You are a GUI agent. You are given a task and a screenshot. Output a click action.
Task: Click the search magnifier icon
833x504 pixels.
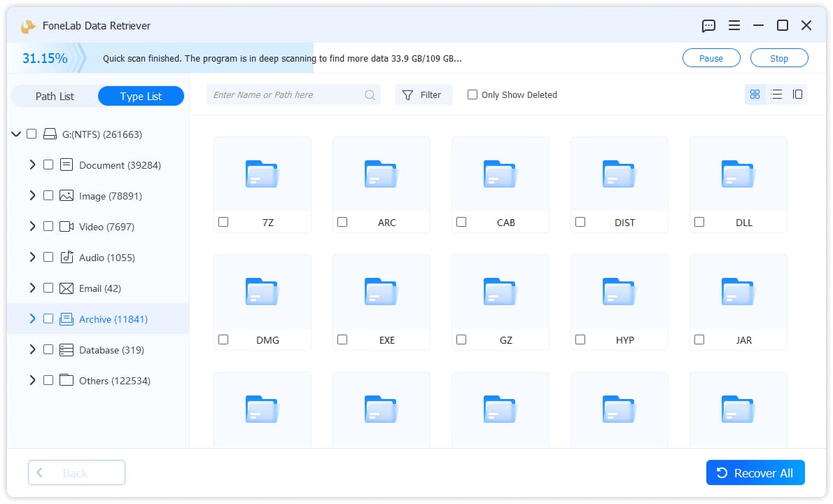370,95
